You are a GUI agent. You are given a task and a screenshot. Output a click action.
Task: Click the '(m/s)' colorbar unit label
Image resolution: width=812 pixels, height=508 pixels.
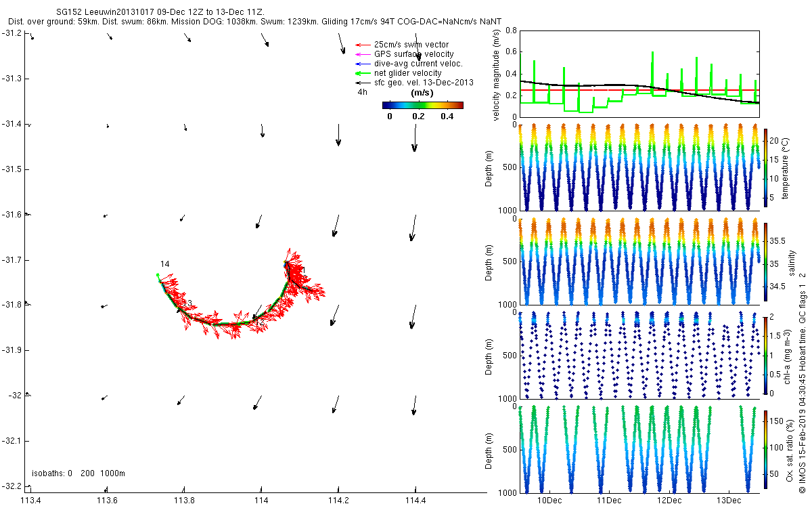[422, 93]
